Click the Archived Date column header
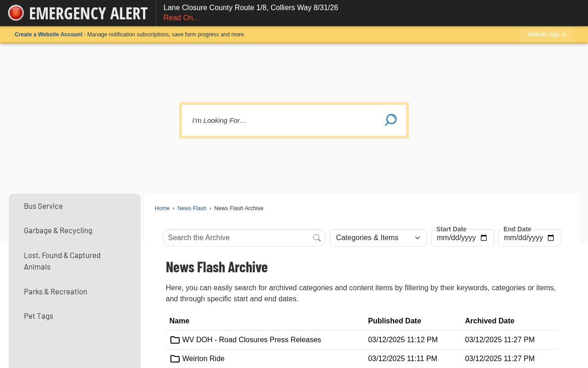Viewport: 588px width, 368px height. [490, 321]
